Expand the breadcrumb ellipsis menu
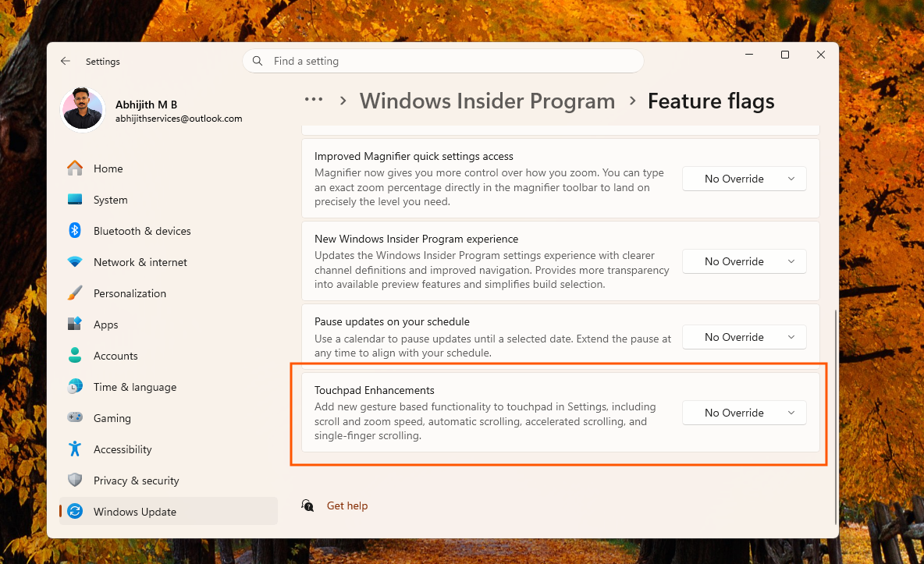This screenshot has height=564, width=924. (314, 100)
